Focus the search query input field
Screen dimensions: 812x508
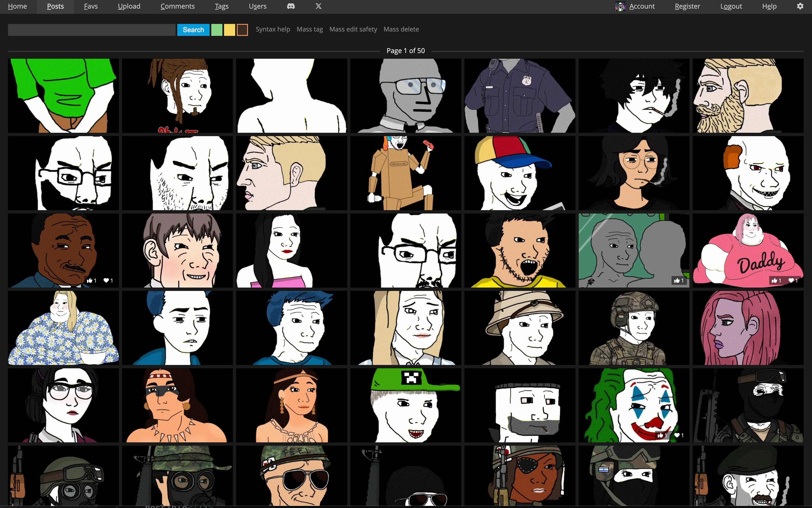[x=92, y=30]
